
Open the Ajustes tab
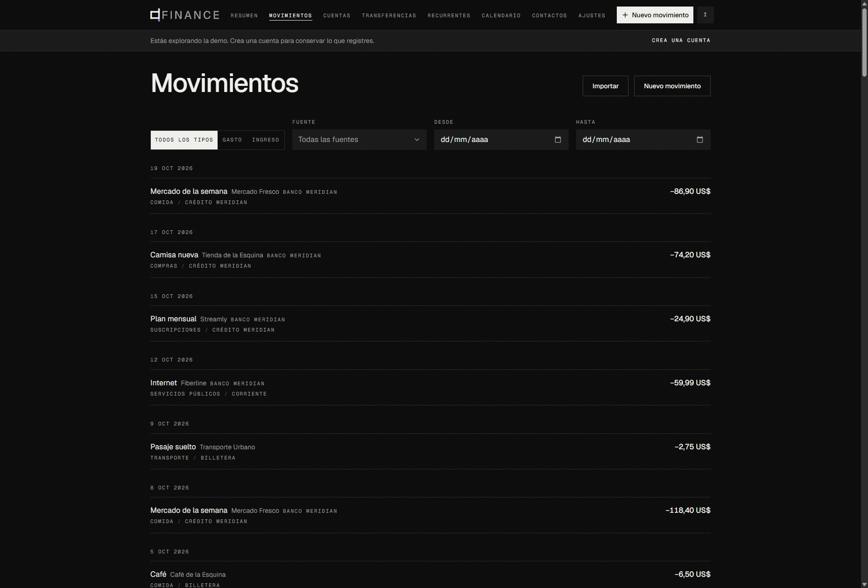592,15
